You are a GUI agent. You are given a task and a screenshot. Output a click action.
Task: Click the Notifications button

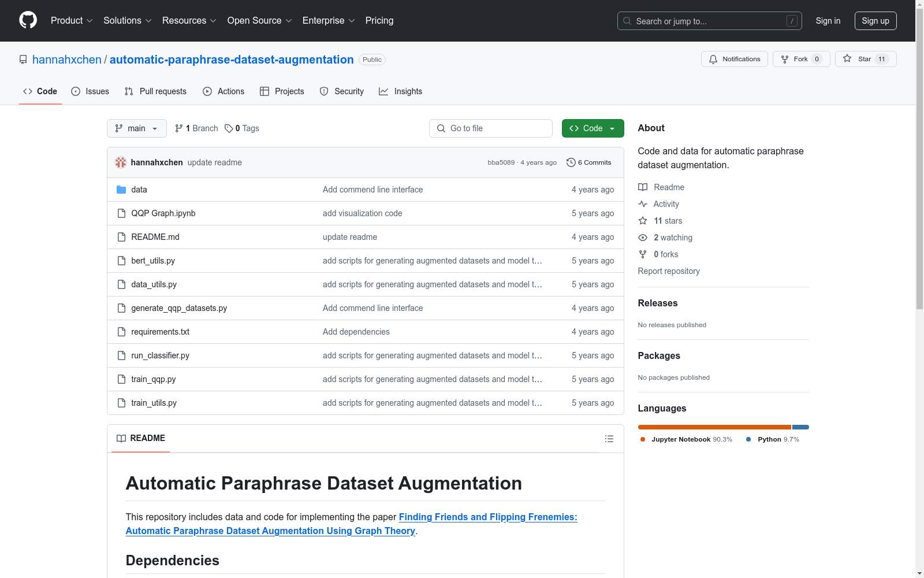coord(735,59)
